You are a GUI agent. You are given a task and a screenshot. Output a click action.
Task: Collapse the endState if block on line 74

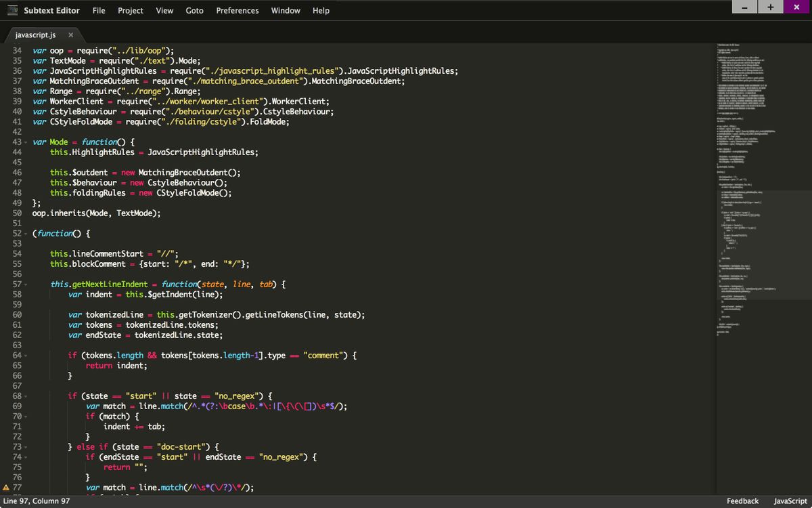25,457
